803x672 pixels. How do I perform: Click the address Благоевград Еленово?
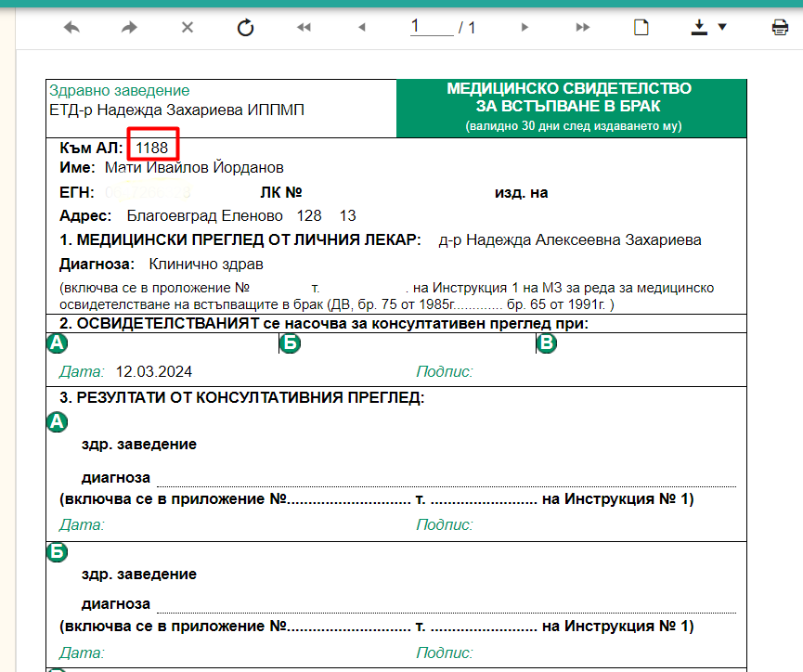pos(205,215)
